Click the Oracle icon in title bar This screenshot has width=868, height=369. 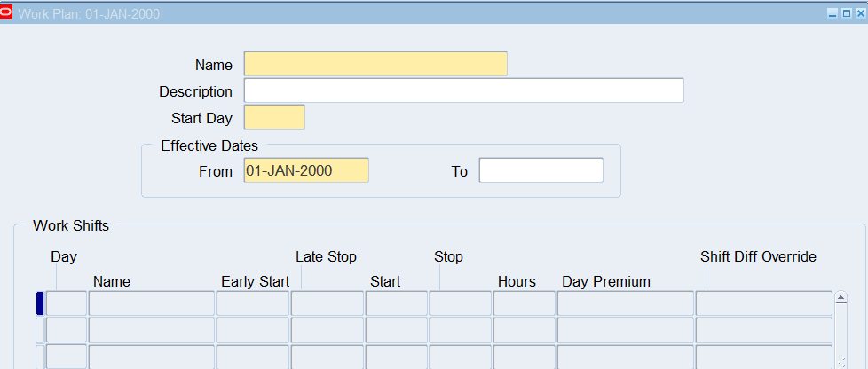click(x=7, y=14)
